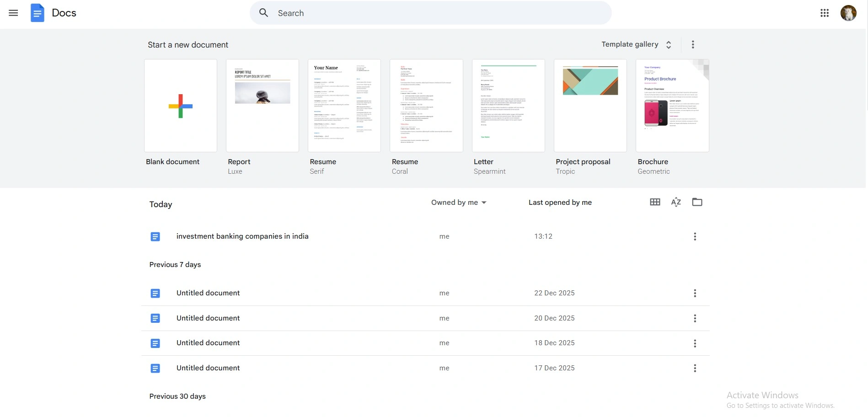Viewport: 868px width, 417px height.
Task: Open template gallery options menu
Action: pyautogui.click(x=693, y=44)
